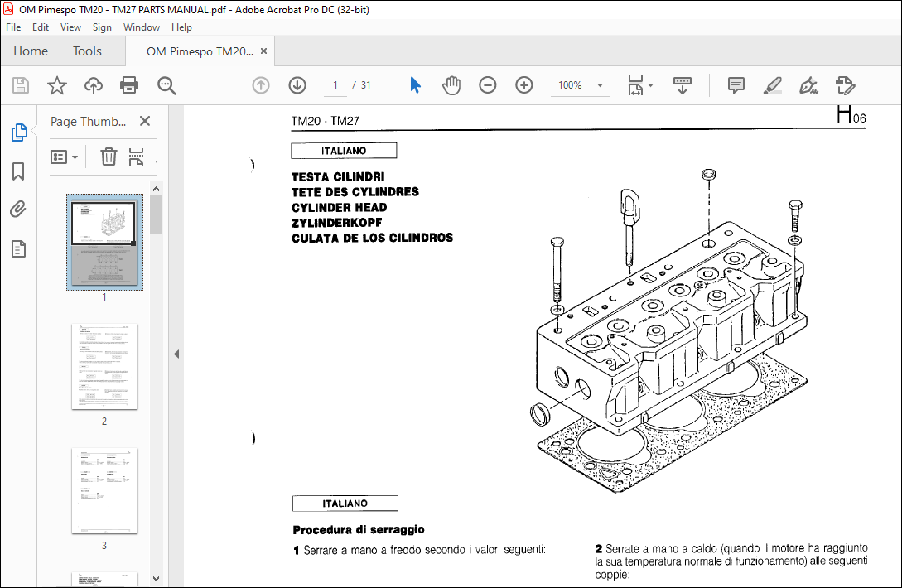Open thumbnail options menu dropdown

(64, 157)
